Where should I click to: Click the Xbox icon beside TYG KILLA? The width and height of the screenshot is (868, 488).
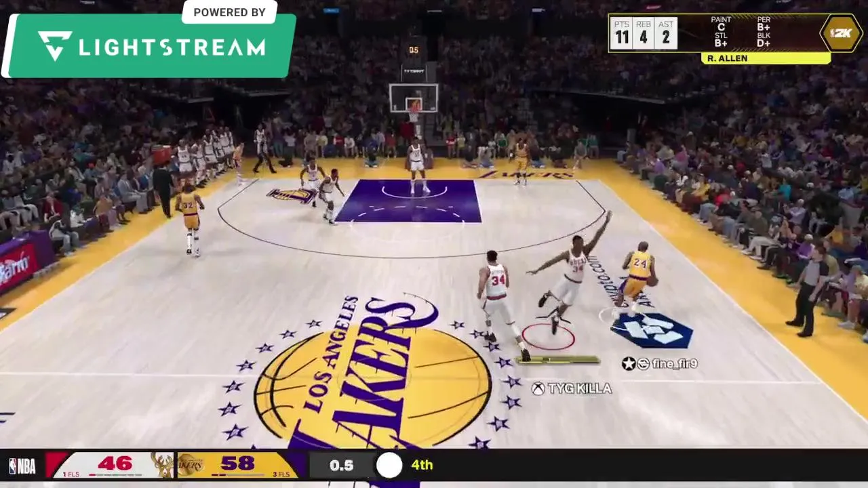(538, 388)
